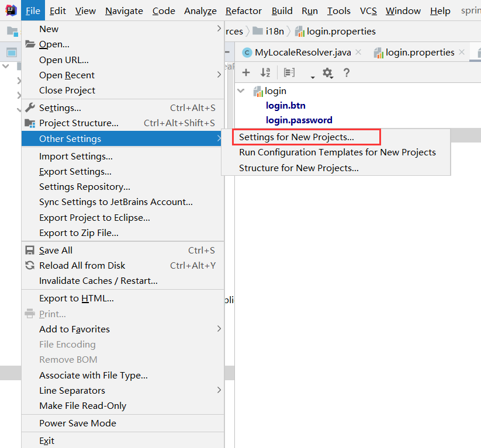Open the Refactor menu

pyautogui.click(x=244, y=11)
